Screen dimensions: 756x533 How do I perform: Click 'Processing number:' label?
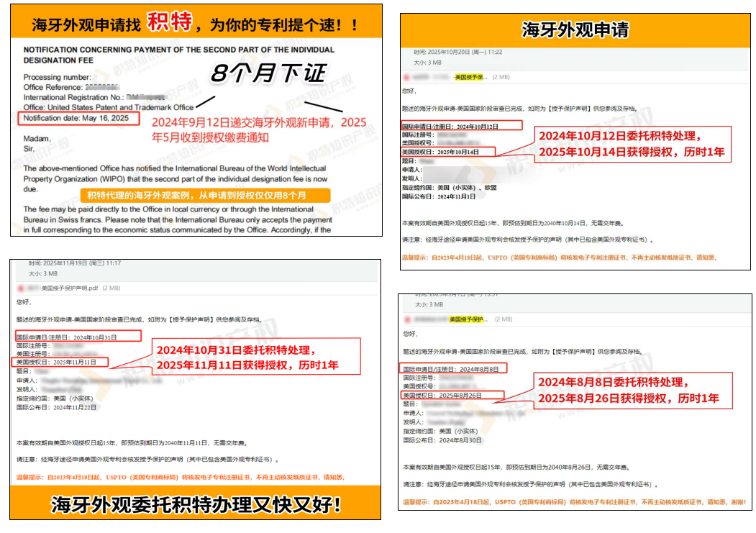tap(57, 77)
